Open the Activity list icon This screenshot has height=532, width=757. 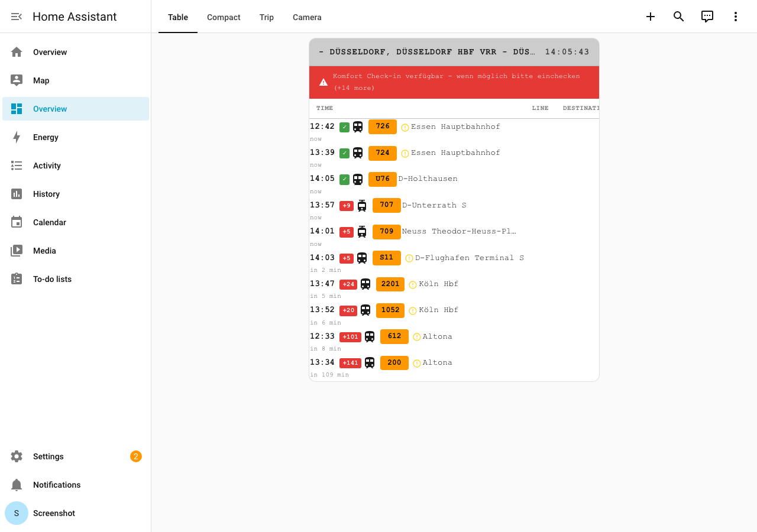click(x=17, y=166)
